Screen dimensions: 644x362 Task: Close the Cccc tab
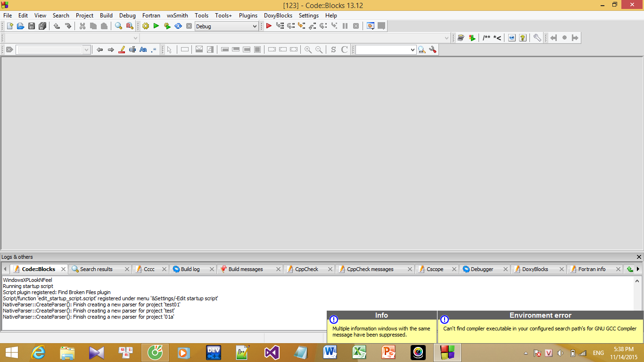tap(164, 269)
